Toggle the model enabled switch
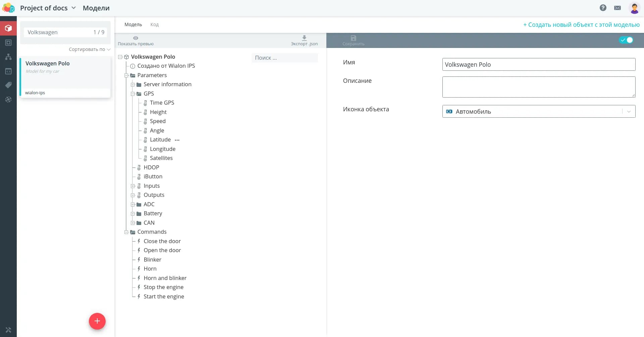644x337 pixels. 626,40
